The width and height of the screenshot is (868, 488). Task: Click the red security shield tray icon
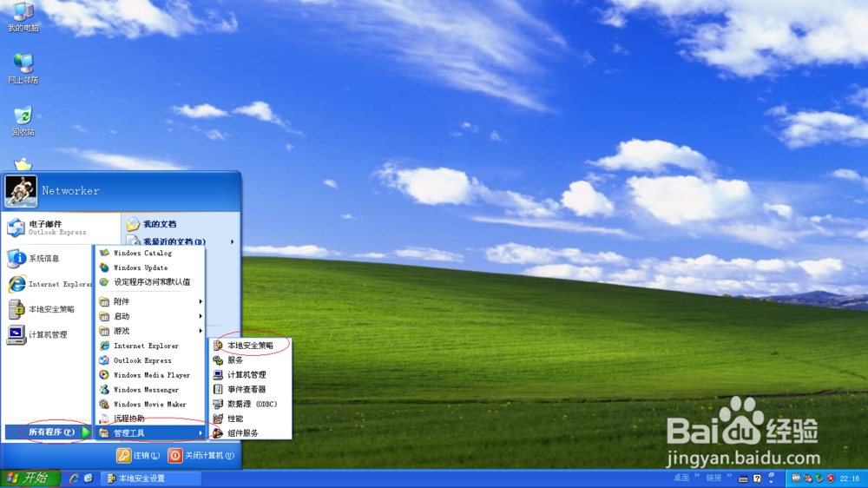click(x=831, y=478)
